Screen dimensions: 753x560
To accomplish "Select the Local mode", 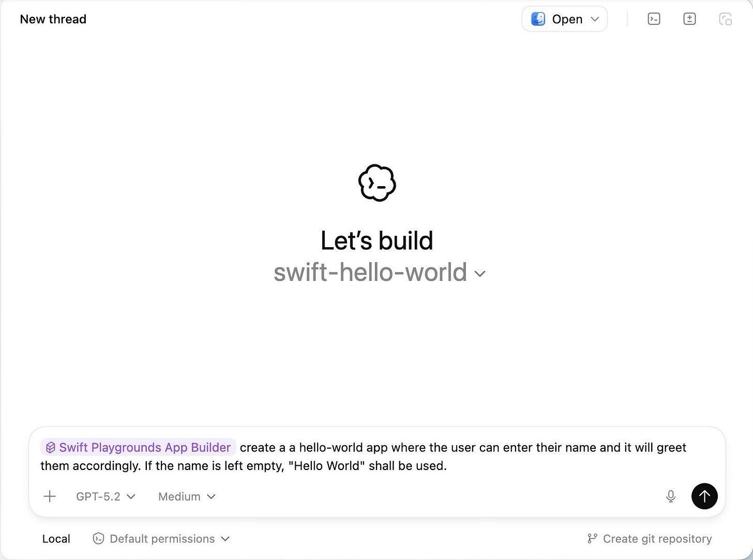I will pos(56,539).
